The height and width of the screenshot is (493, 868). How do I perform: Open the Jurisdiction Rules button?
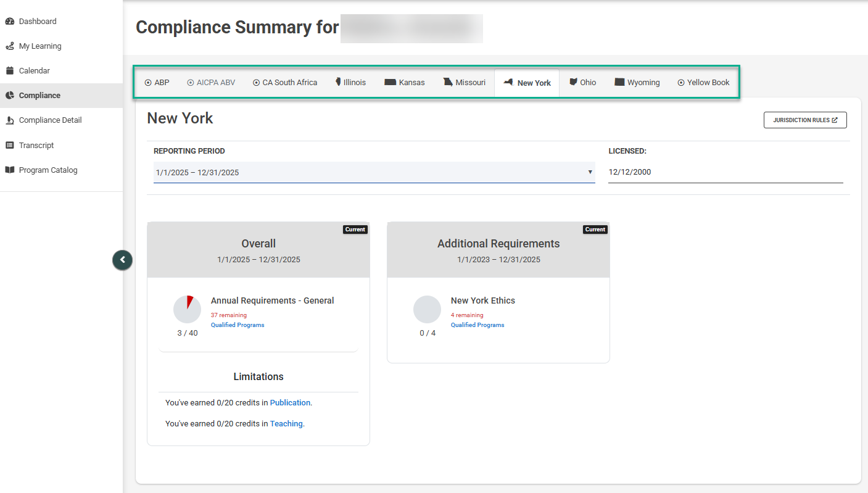pyautogui.click(x=804, y=120)
